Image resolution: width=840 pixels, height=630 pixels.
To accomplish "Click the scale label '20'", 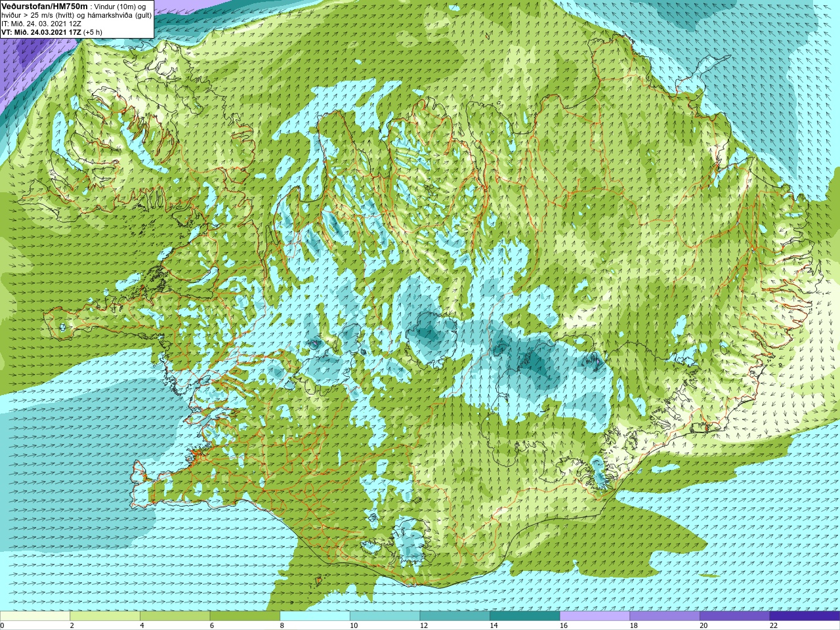I will pyautogui.click(x=703, y=626).
